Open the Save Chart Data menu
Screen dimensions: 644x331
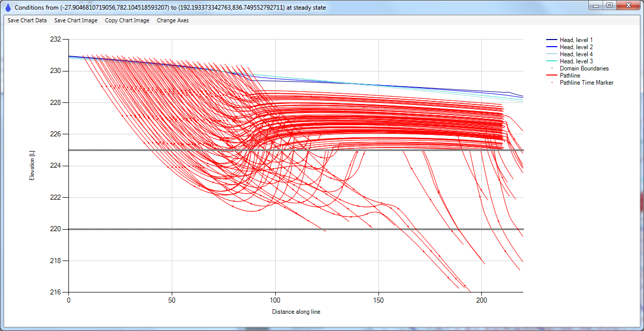[x=27, y=20]
